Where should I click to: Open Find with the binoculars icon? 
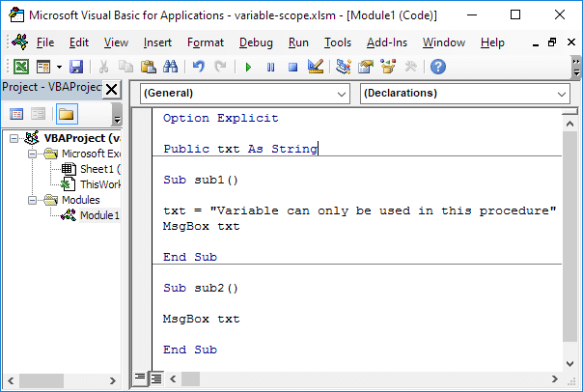pos(170,67)
